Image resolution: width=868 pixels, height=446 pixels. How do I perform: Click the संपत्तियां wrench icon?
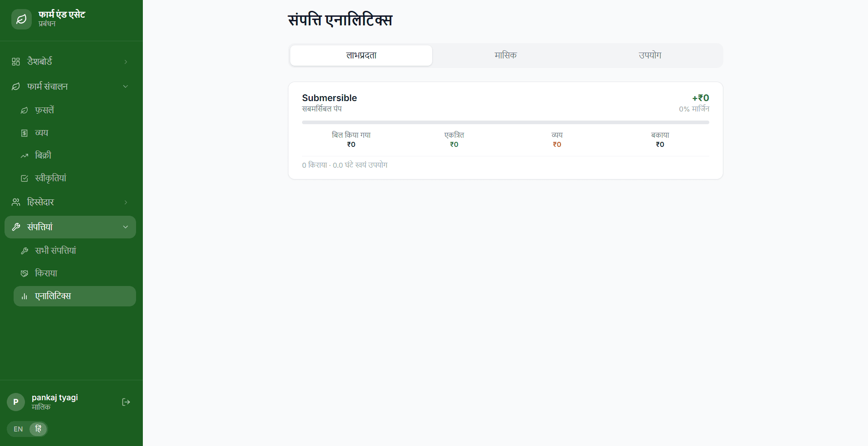(16, 227)
